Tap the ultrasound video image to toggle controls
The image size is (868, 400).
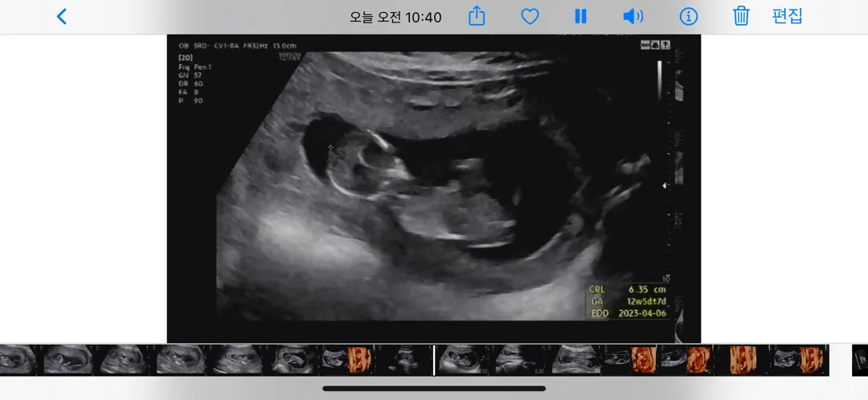coord(434,188)
